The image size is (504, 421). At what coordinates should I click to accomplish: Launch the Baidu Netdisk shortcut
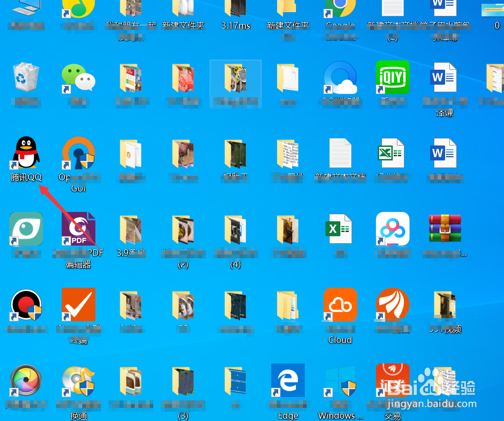point(392,229)
